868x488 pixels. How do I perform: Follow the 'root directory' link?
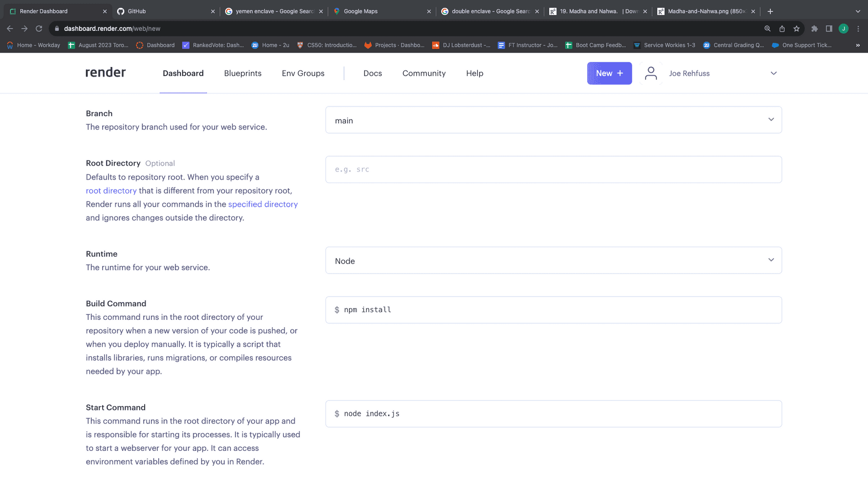tap(111, 191)
